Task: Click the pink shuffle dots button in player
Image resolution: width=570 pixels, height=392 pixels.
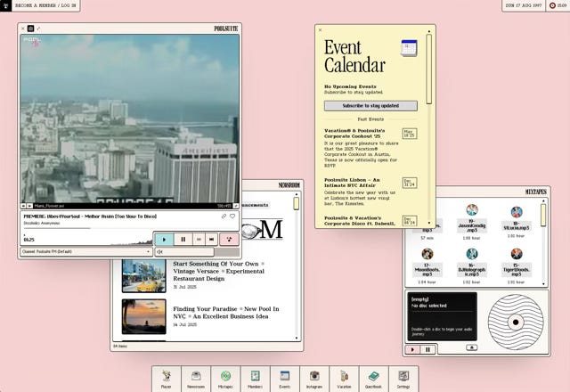Action: click(x=230, y=240)
